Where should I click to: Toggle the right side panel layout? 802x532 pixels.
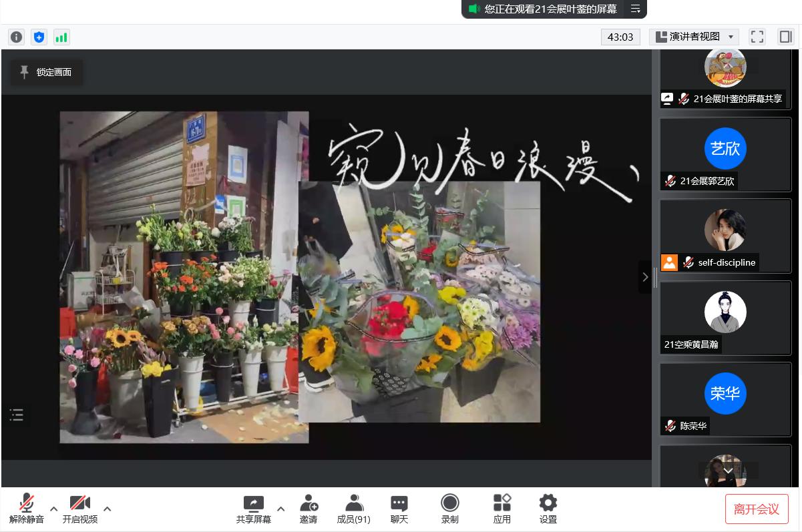(785, 37)
